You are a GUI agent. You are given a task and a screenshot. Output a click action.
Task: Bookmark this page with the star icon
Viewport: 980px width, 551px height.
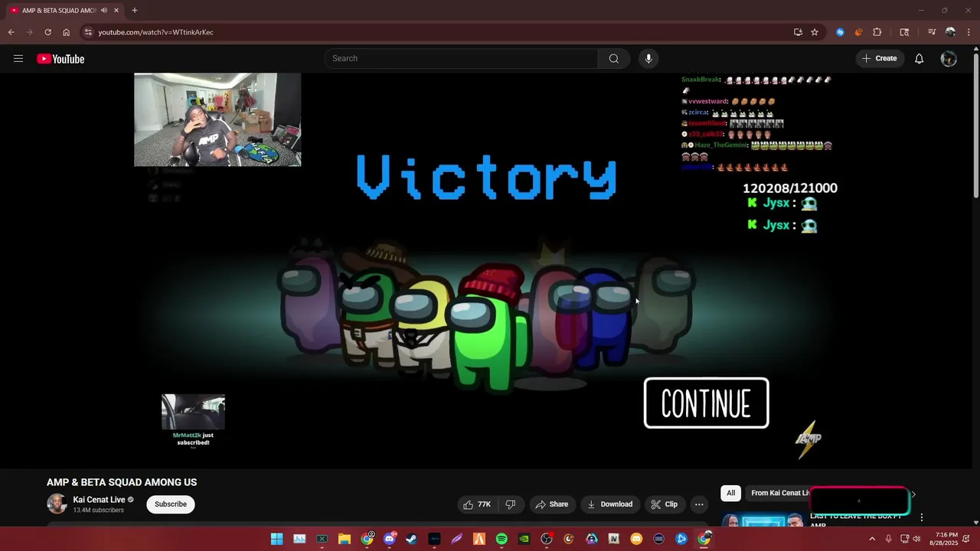click(815, 32)
